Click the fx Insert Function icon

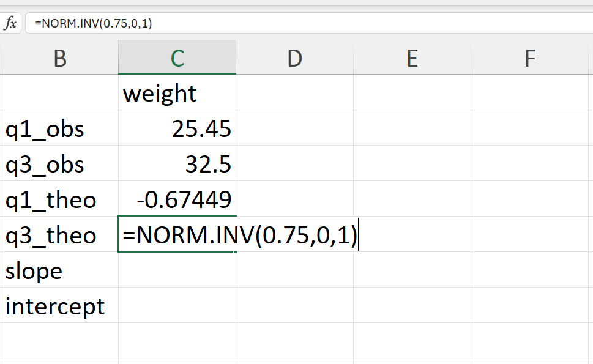tap(10, 23)
